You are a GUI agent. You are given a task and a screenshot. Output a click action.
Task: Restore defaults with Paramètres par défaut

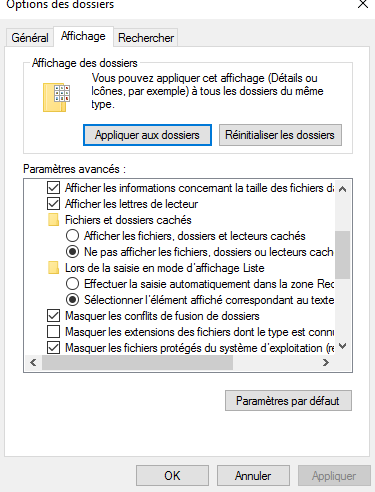(x=288, y=401)
